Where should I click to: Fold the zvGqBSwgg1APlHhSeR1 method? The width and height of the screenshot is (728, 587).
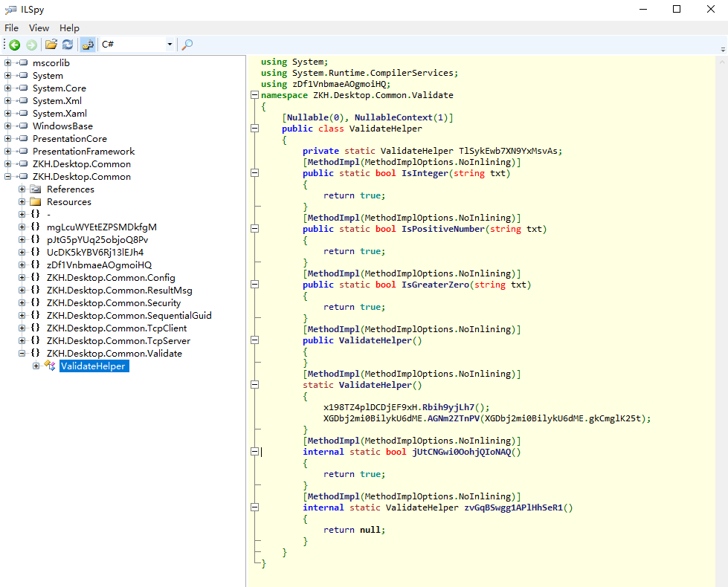[x=254, y=507]
